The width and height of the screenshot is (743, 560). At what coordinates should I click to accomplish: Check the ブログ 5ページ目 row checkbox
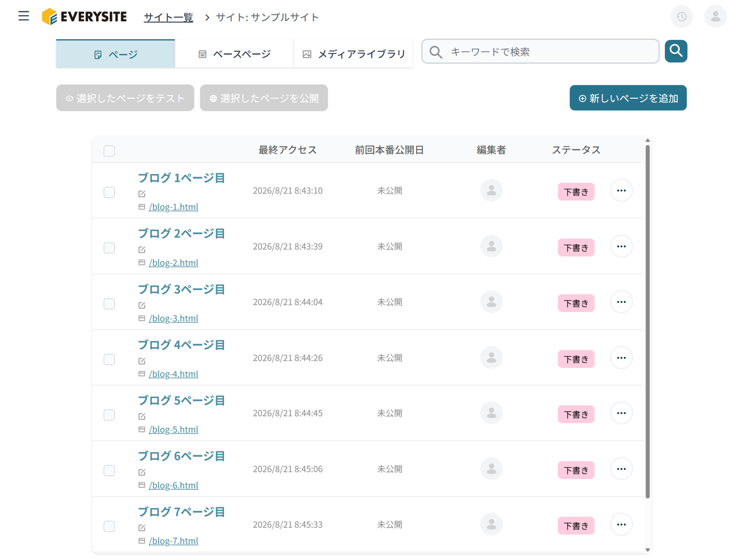[109, 415]
